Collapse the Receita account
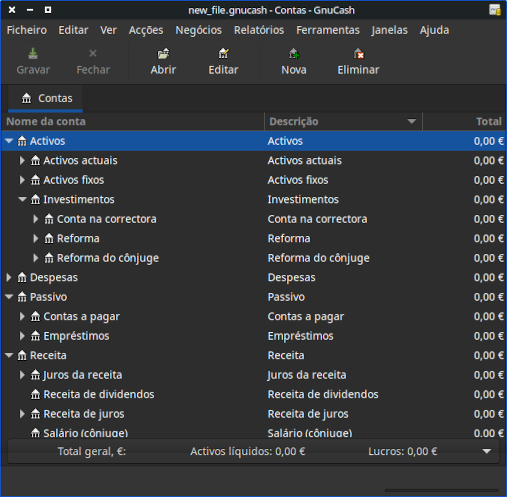The width and height of the screenshot is (507, 497). click(x=9, y=356)
